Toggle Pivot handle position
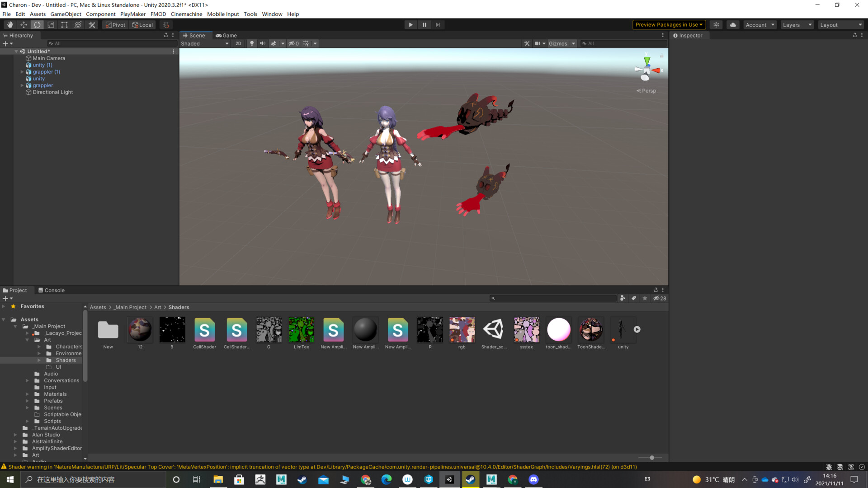 coord(116,25)
